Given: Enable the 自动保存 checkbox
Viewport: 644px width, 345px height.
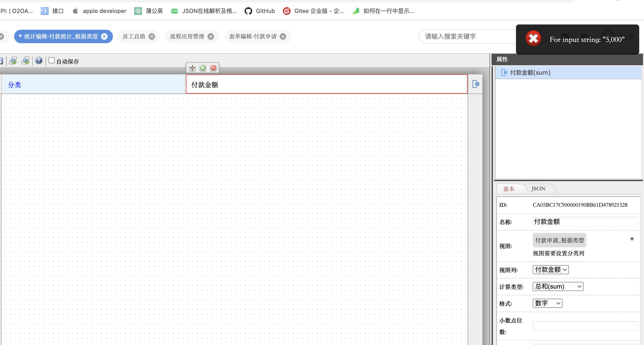Looking at the screenshot, I should 51,60.
